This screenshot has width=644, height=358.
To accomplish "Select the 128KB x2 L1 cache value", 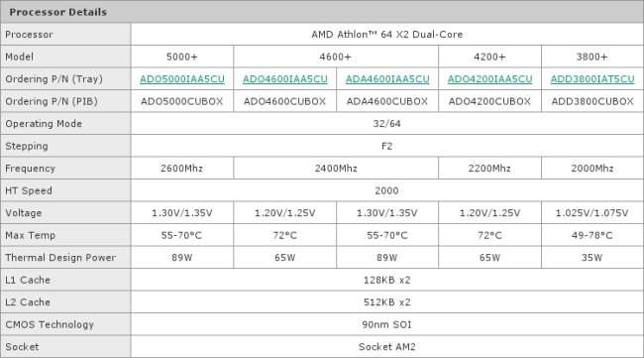I will 386,280.
